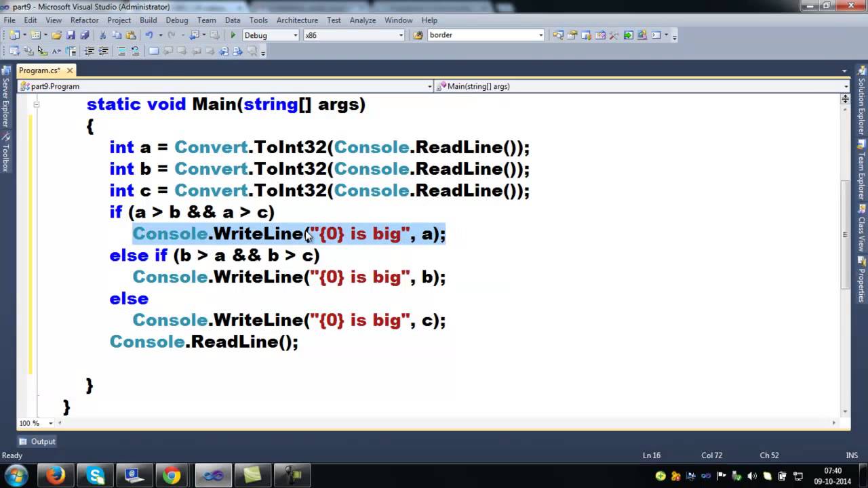
Task: Open Firefox from the taskbar
Action: pos(56,475)
